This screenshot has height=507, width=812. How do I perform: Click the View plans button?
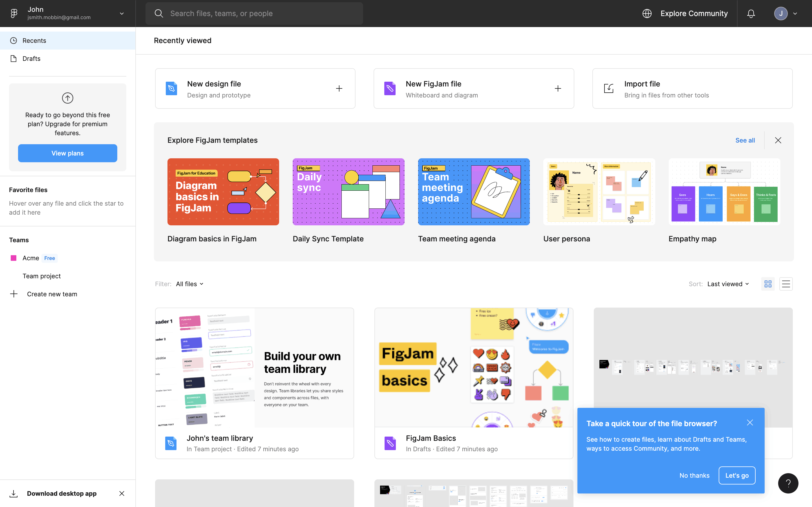67,153
